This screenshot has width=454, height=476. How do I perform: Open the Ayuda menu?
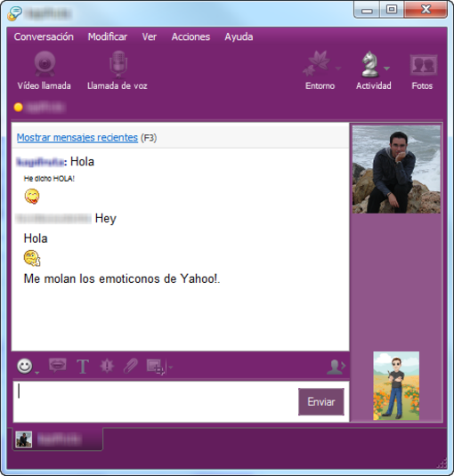pyautogui.click(x=239, y=36)
